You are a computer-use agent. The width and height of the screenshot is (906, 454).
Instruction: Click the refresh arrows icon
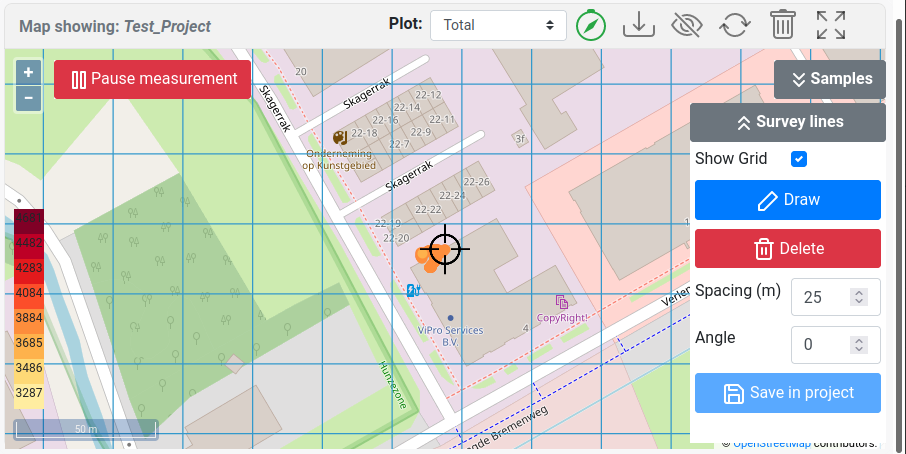point(735,25)
